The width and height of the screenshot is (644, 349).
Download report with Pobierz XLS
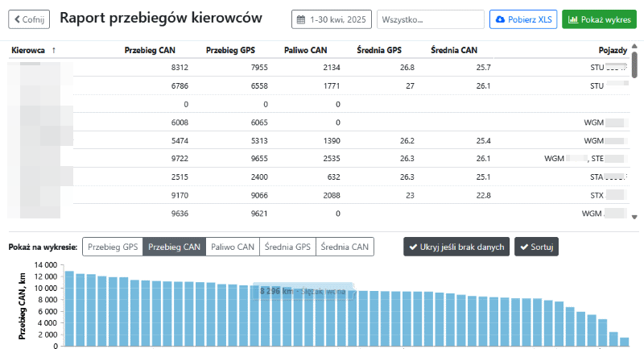click(x=523, y=19)
